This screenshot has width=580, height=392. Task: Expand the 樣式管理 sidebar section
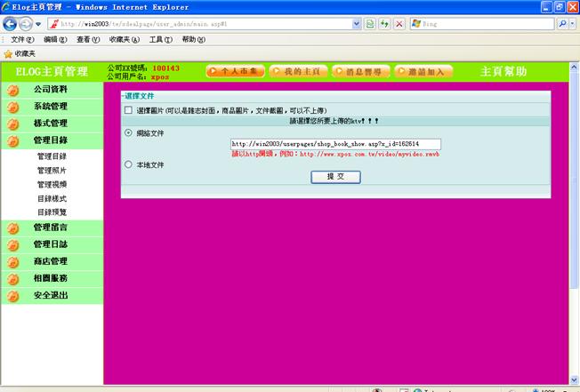pyautogui.click(x=51, y=123)
